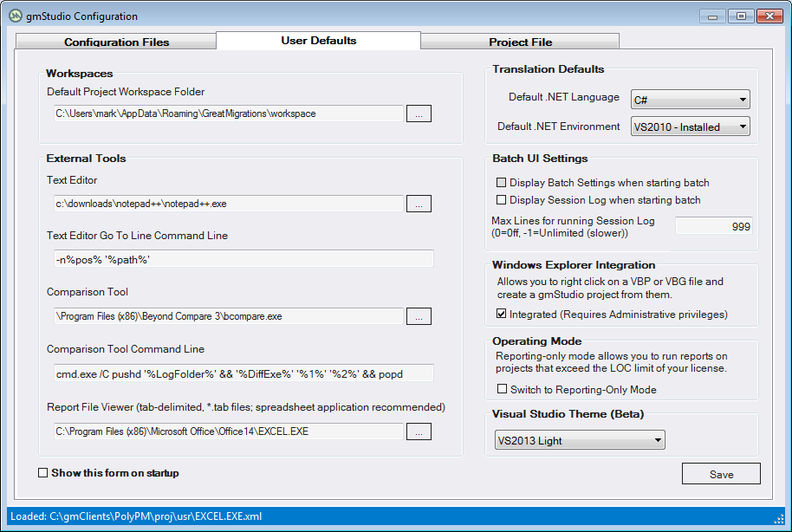Viewport: 792px width, 532px height.
Task: Expand Default .NET Environment dropdown
Action: click(690, 127)
